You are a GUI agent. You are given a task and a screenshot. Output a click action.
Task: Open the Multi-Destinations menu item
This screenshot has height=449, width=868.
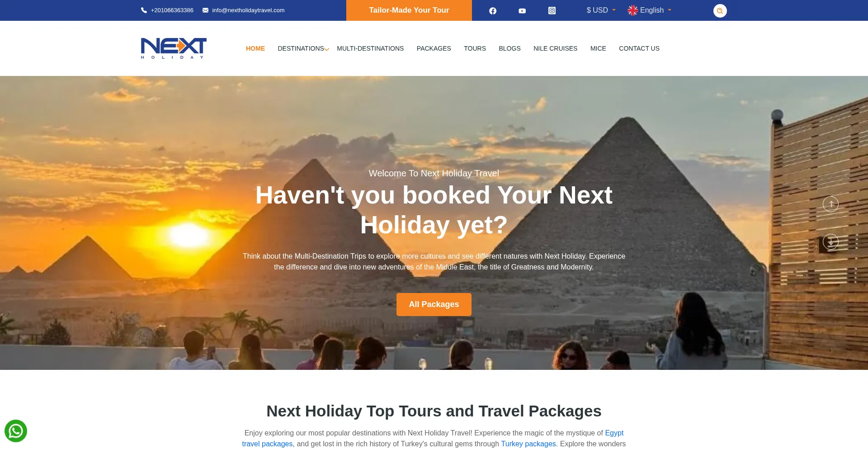(370, 48)
